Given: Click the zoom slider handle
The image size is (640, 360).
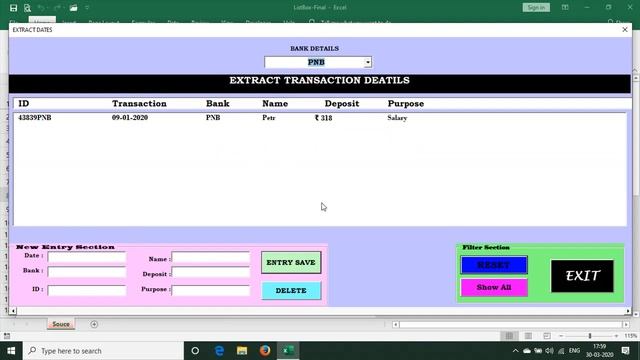Looking at the screenshot, I should [590, 336].
